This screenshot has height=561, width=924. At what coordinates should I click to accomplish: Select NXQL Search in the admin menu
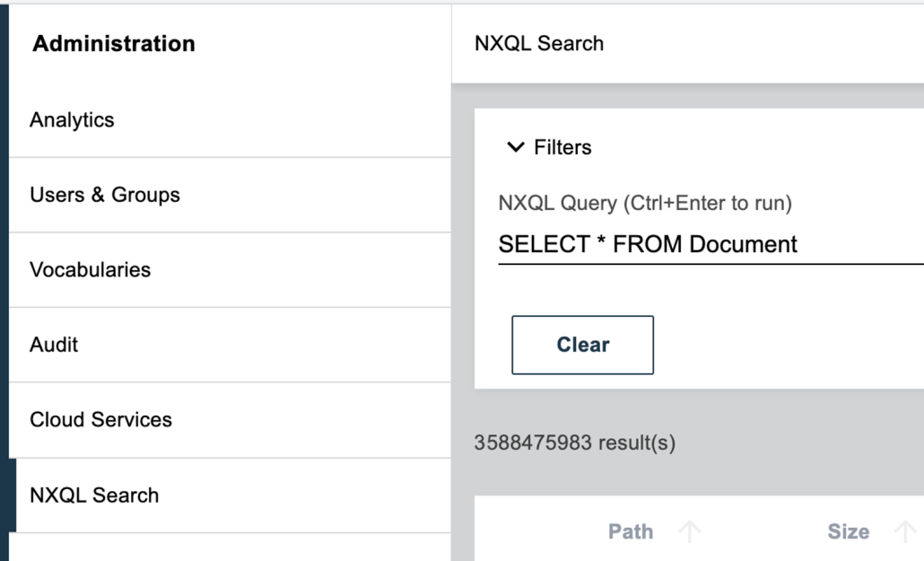pos(233,495)
